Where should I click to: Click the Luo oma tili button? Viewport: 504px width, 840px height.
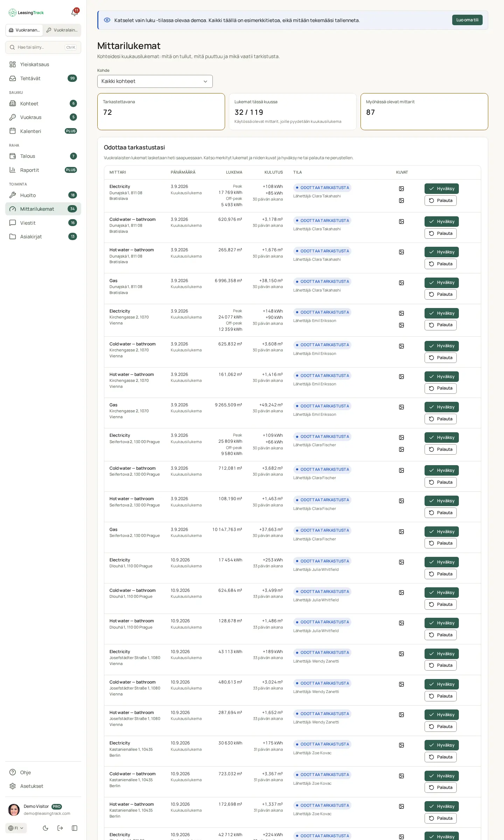point(467,20)
